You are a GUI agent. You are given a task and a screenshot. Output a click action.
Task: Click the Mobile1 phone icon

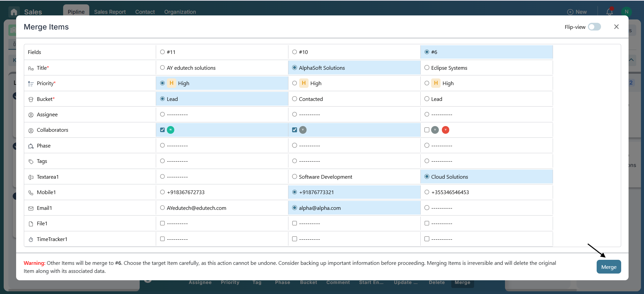pyautogui.click(x=31, y=193)
